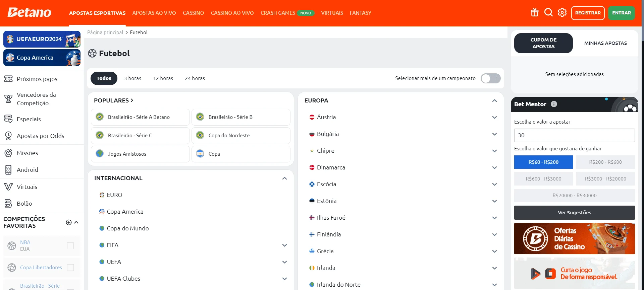Expand the UEFA Clubes list
The width and height of the screenshot is (644, 290).
click(284, 279)
